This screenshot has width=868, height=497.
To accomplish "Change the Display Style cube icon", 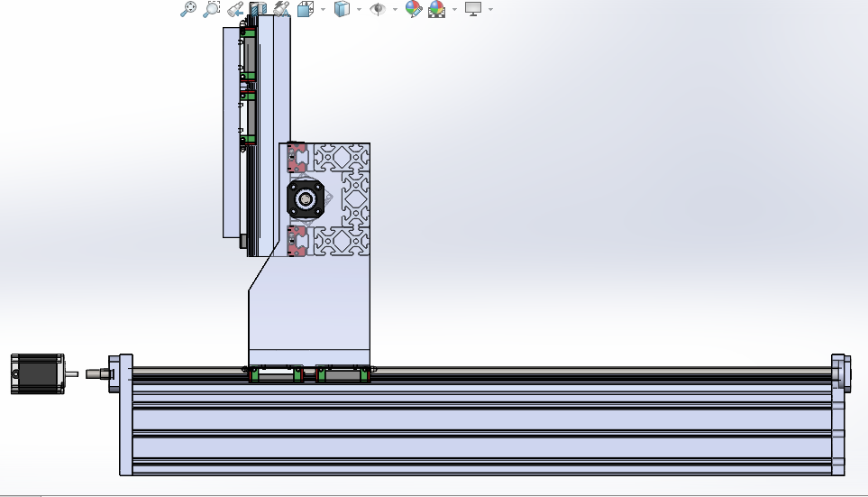I will point(343,9).
